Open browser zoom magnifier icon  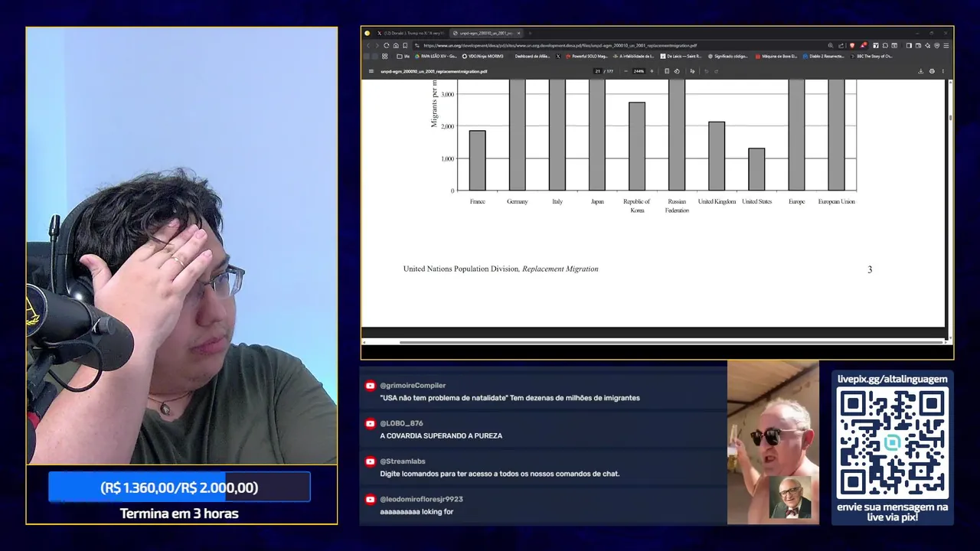[x=831, y=45]
